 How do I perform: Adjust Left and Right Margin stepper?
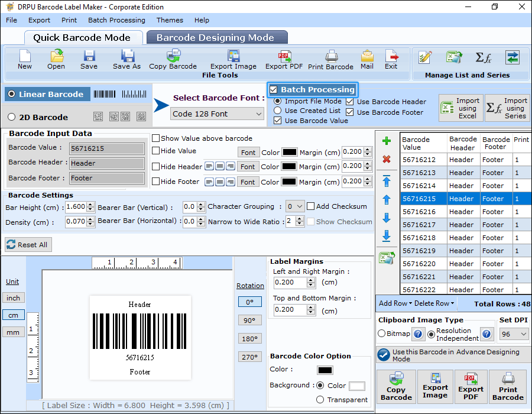[311, 282]
